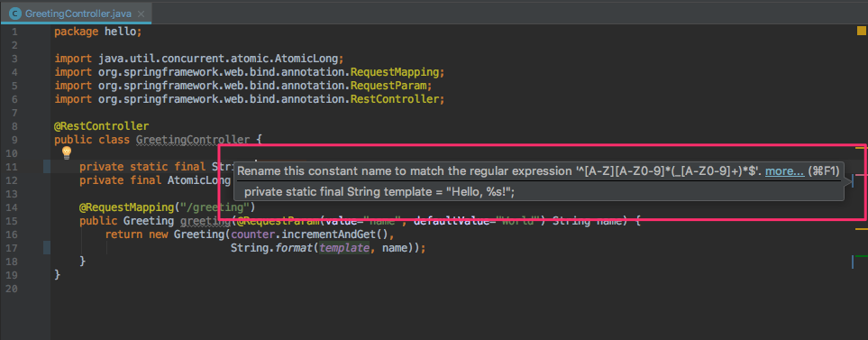Screen dimensions: 868x340
Task: Click the "Rename this constant name" tooltip message
Action: 500,171
